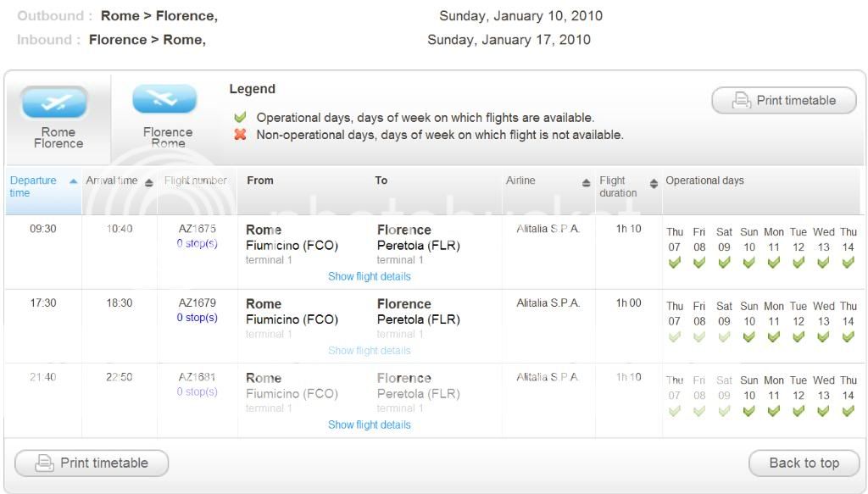Sort by Arrival time column arrows
Screen dimensions: 868x494
click(x=149, y=182)
